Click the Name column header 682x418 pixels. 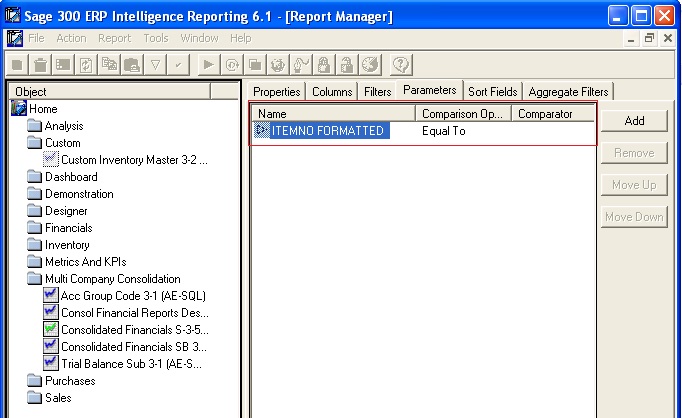(334, 114)
